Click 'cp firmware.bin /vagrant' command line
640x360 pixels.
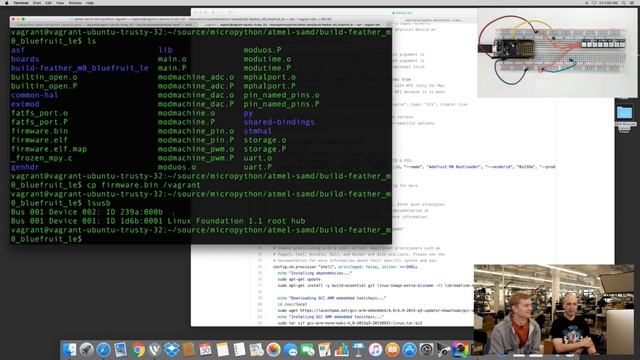coord(144,185)
